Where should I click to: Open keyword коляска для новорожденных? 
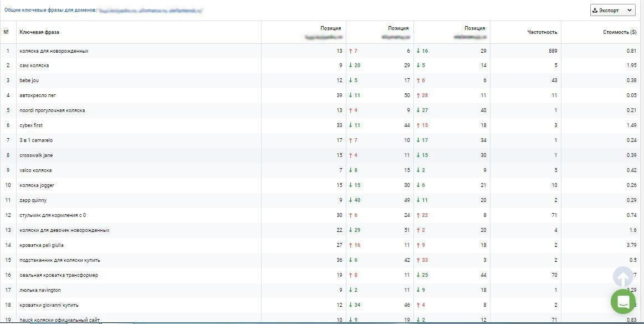54,51
